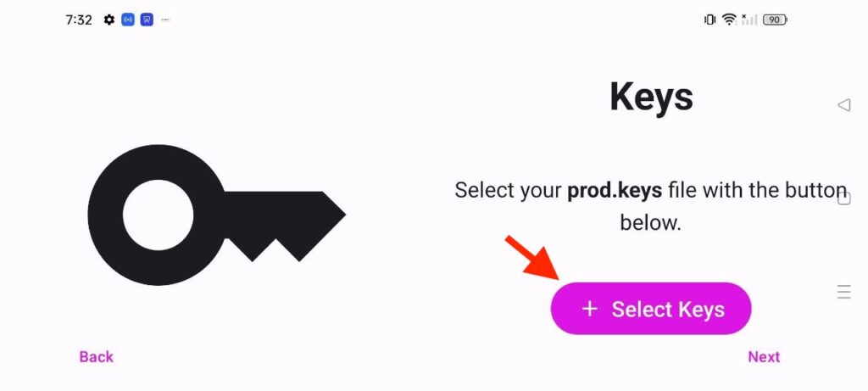Click the bold prod.keys text
The height and width of the screenshot is (391, 868).
615,191
